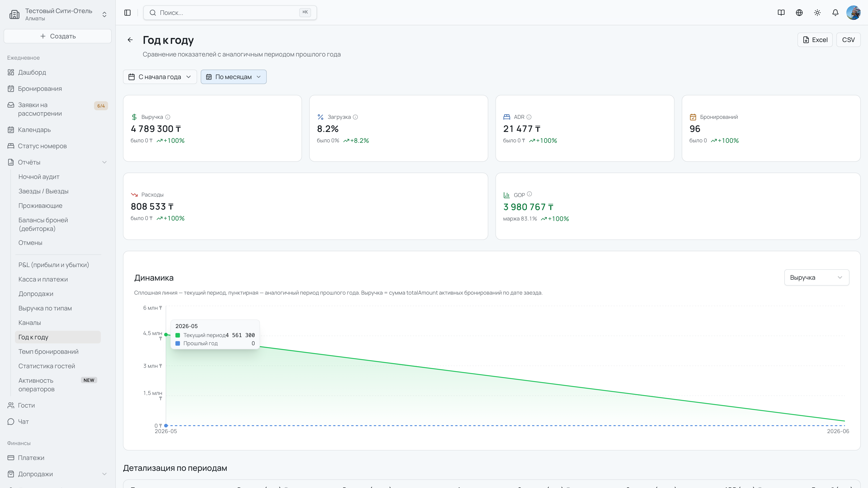Viewport: 868px width, 488px height.
Task: Open P&L (прибыли и убытки) report
Action: tap(54, 265)
